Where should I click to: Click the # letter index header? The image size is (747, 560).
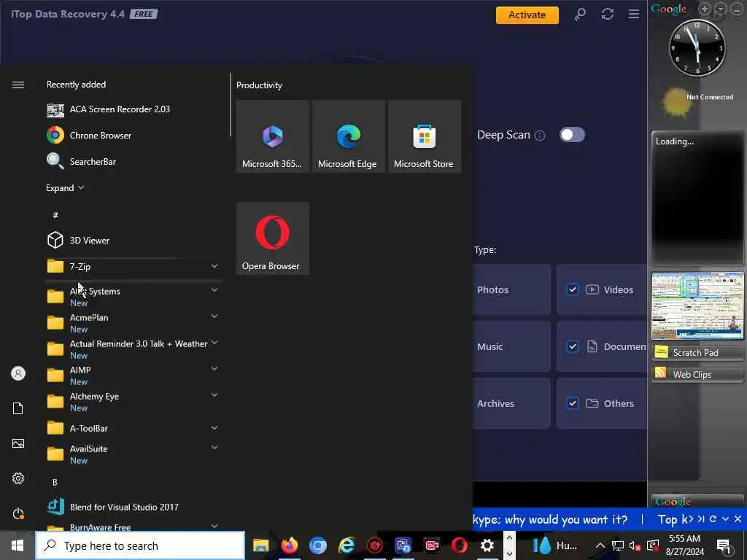pos(55,215)
